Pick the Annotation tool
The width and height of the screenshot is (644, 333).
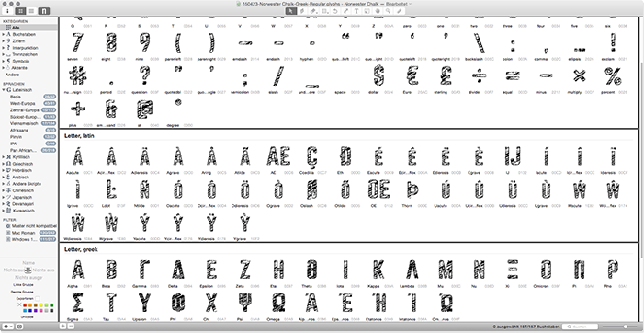tap(367, 11)
